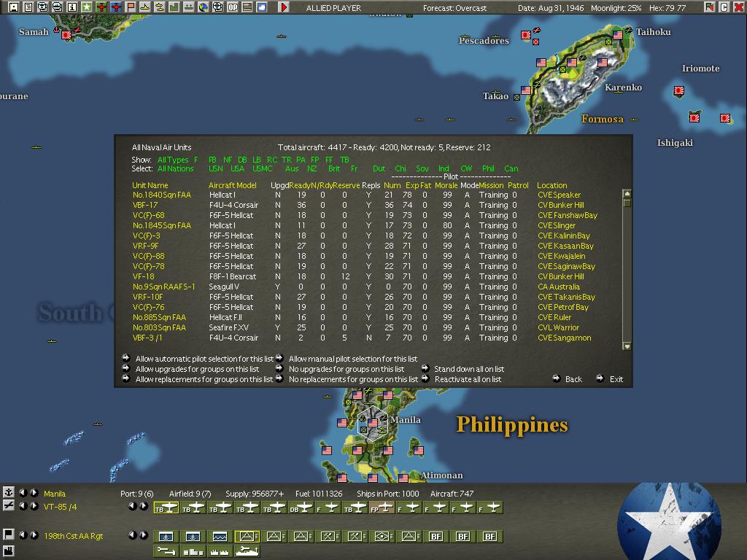Click the 'C' icon in top-right corner
Viewport: 747px width, 560px height.
(724, 7)
